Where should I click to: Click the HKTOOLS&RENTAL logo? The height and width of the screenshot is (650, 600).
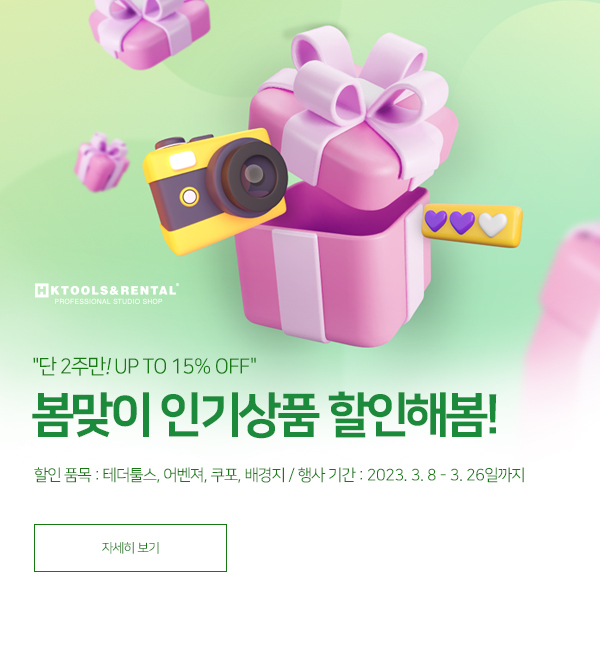pyautogui.click(x=107, y=294)
